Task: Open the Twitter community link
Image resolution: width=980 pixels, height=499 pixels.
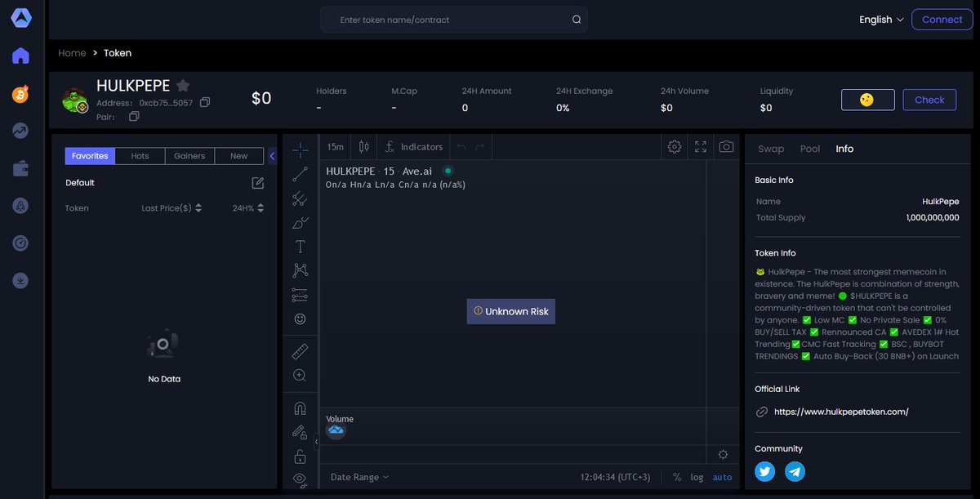Action: pos(765,471)
